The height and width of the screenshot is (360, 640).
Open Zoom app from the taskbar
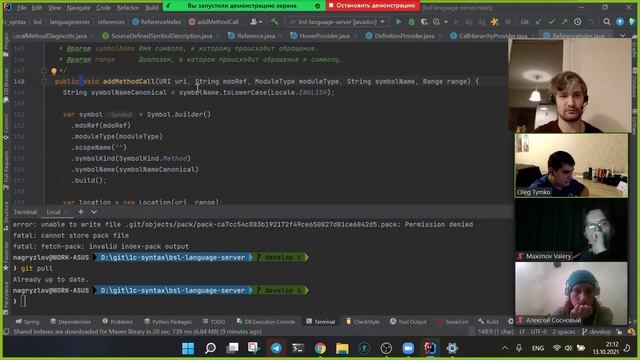point(408,348)
